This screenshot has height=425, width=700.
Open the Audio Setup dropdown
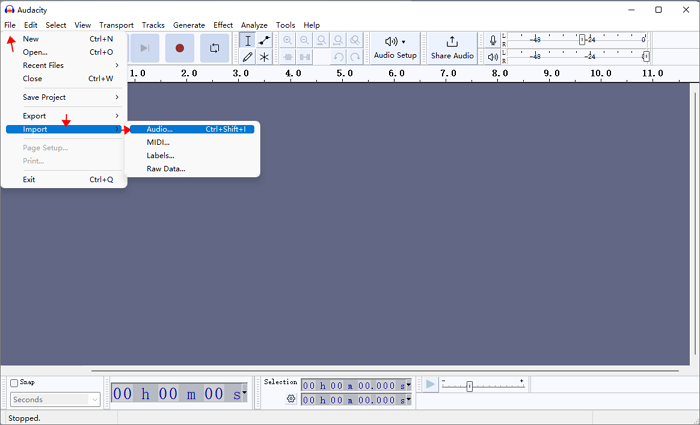(395, 47)
